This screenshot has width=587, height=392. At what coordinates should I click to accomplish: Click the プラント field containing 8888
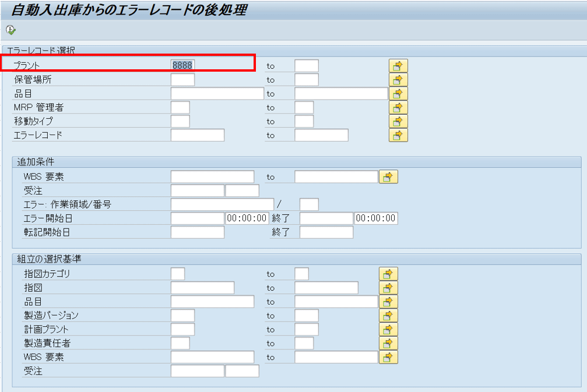[x=182, y=65]
